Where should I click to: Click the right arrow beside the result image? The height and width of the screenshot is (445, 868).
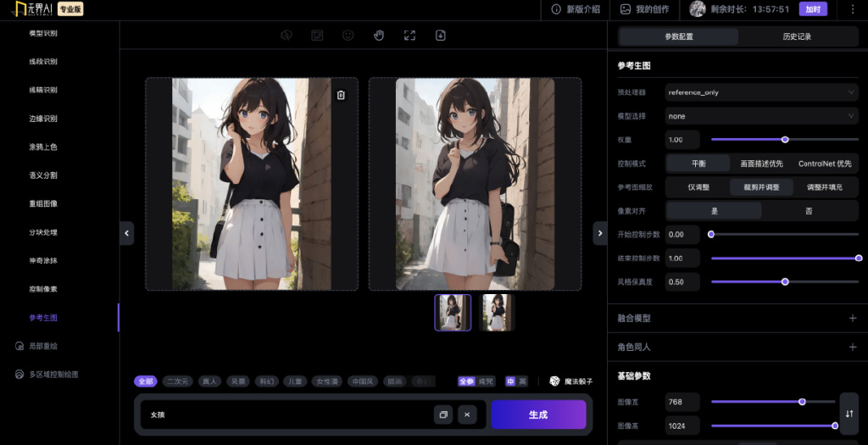point(600,233)
